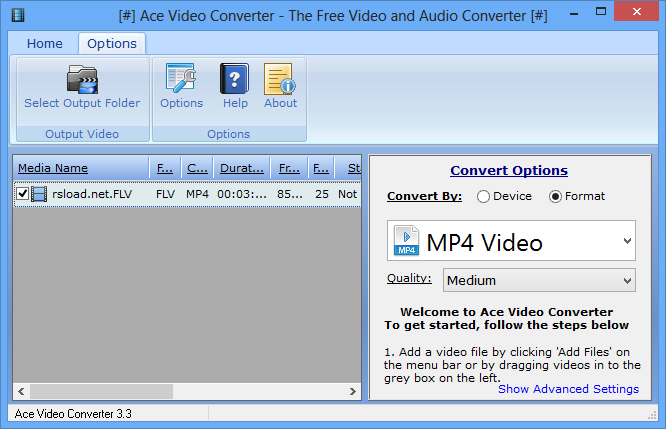The height and width of the screenshot is (429, 666).
Task: Expand the MP4 Video format dropdown
Action: [x=627, y=241]
